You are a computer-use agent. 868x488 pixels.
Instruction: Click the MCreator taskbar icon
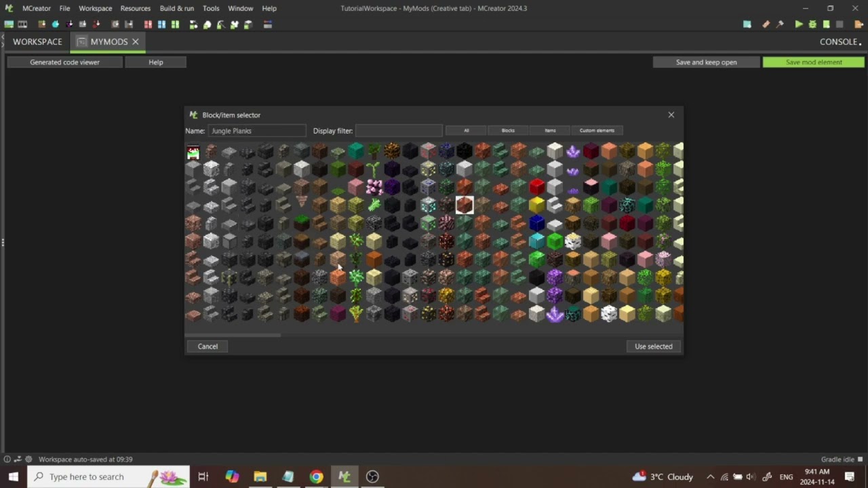[344, 476]
